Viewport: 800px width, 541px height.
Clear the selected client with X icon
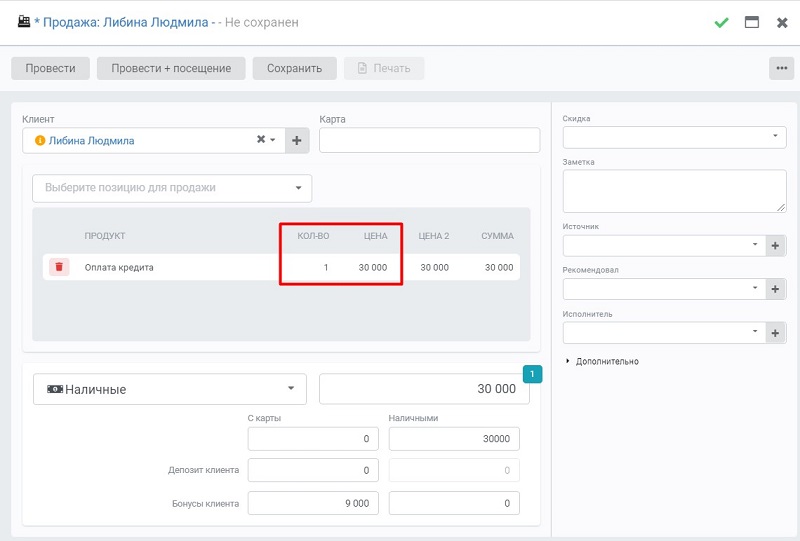[261, 139]
